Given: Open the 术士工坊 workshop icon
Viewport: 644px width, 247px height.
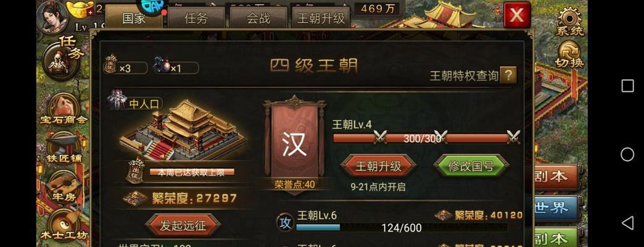Looking at the screenshot, I should (64, 225).
